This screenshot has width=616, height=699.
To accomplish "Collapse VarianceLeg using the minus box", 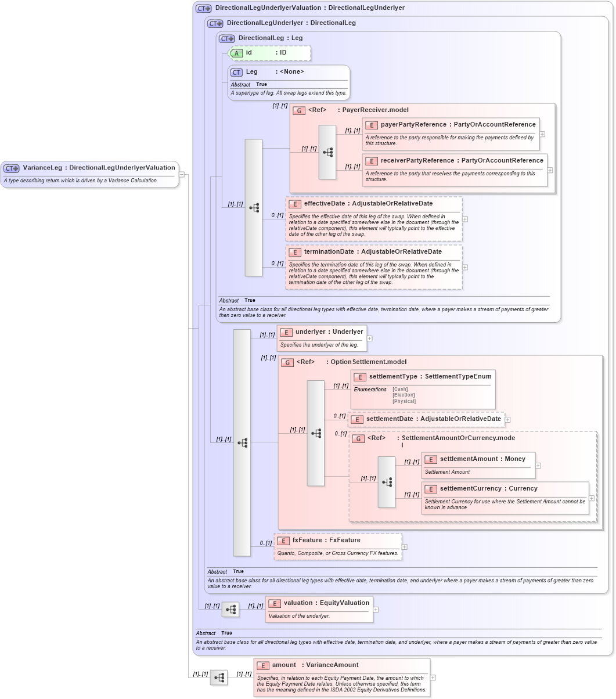I will click(182, 174).
